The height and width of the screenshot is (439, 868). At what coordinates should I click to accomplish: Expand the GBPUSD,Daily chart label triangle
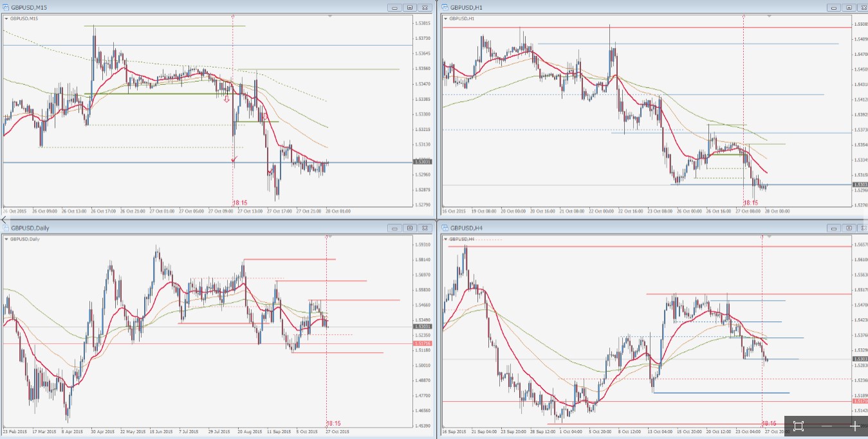[x=7, y=238]
